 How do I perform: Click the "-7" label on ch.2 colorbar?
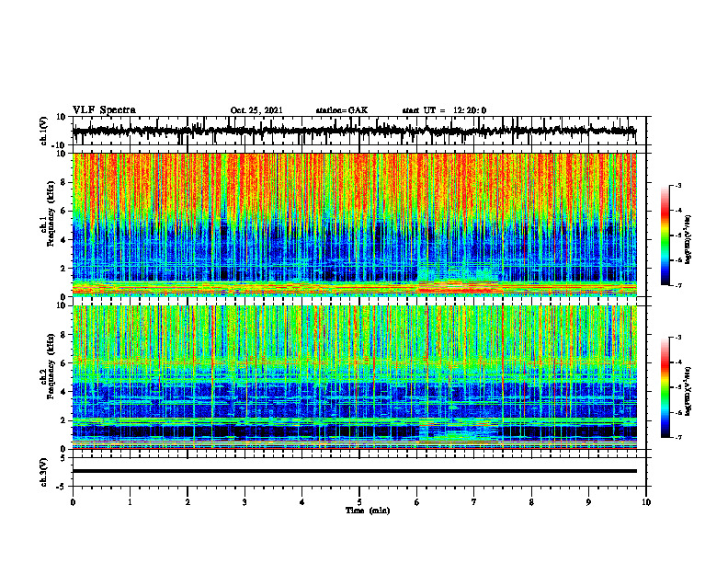677,437
